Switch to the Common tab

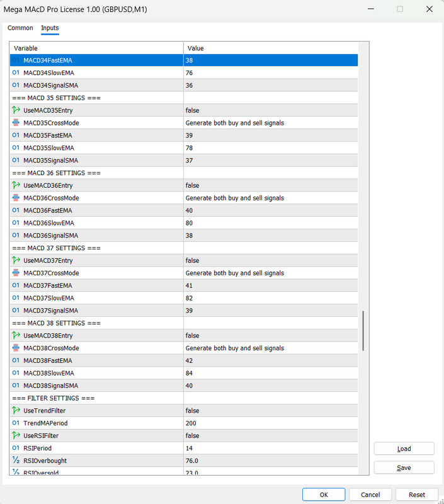pyautogui.click(x=20, y=28)
